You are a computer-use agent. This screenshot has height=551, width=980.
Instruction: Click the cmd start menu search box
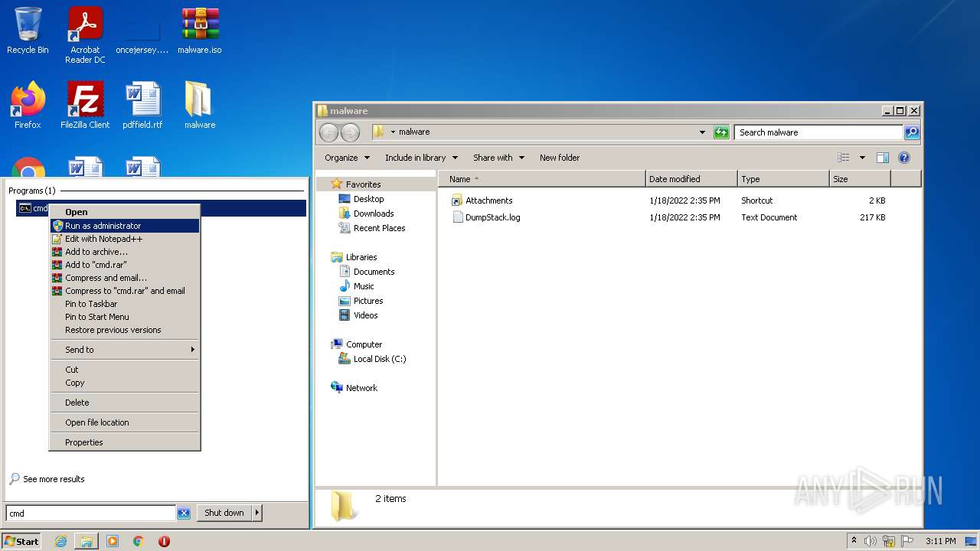coord(91,514)
